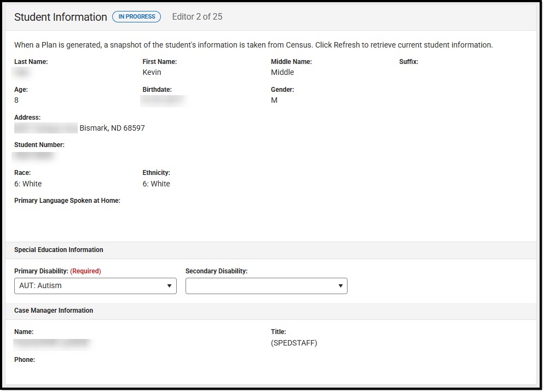Click the Secondary Disability dropdown arrow
Viewport: 544px width, 392px height.
[340, 285]
